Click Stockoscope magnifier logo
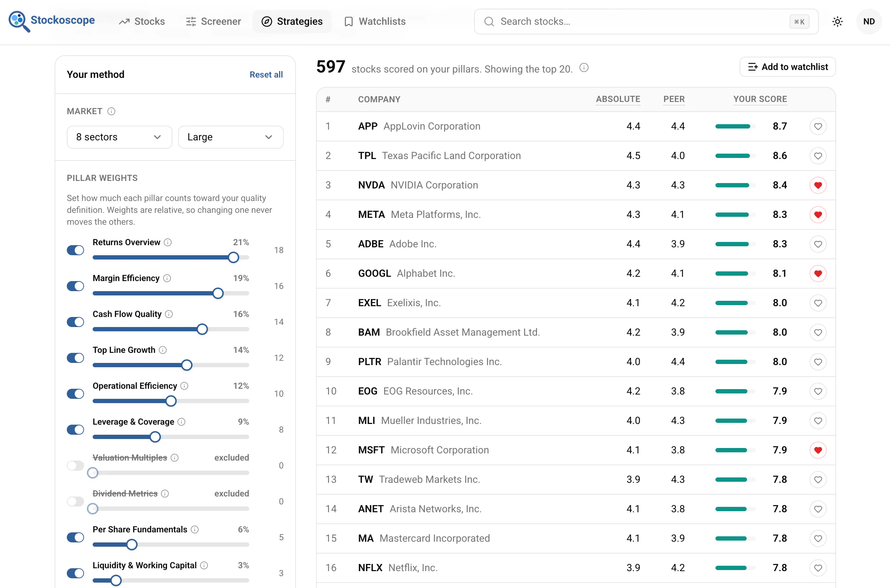 pyautogui.click(x=19, y=22)
